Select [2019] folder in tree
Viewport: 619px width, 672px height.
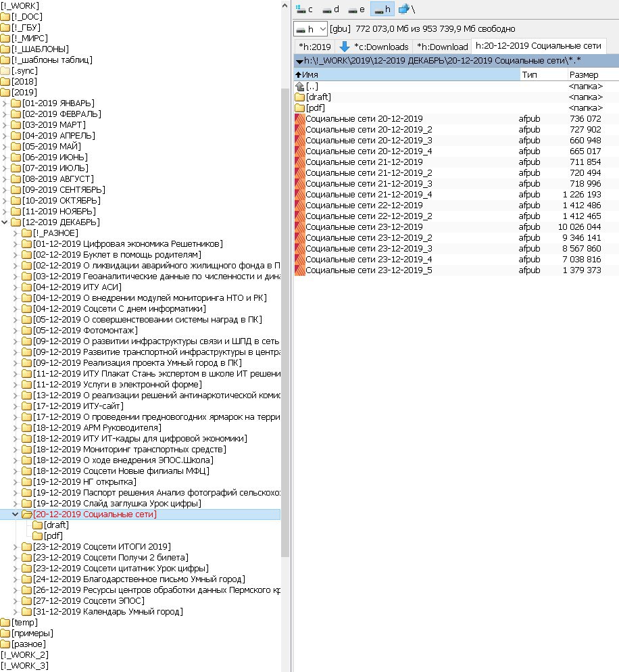(20, 92)
